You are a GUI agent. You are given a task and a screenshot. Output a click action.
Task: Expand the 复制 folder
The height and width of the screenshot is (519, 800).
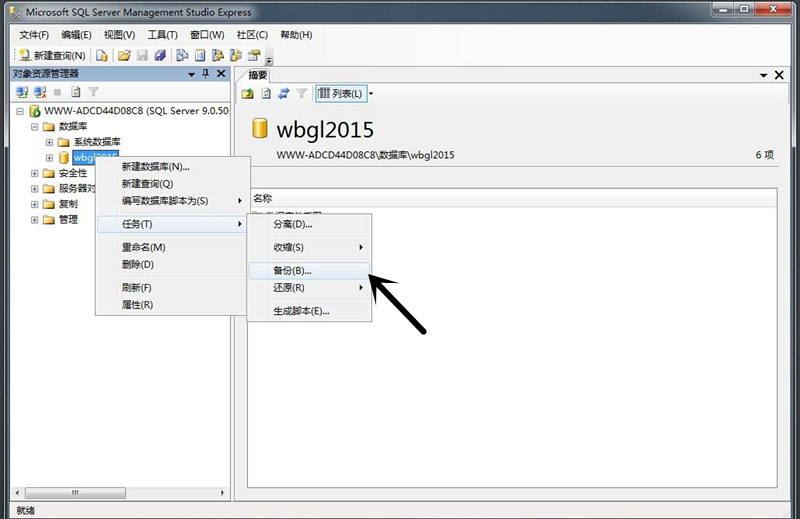click(x=34, y=204)
